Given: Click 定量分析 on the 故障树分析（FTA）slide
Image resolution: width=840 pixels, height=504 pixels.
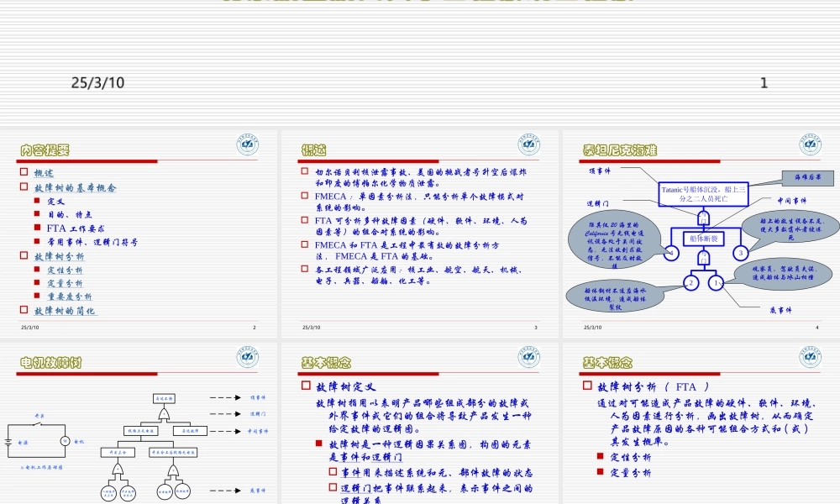Looking at the screenshot, I should [631, 472].
